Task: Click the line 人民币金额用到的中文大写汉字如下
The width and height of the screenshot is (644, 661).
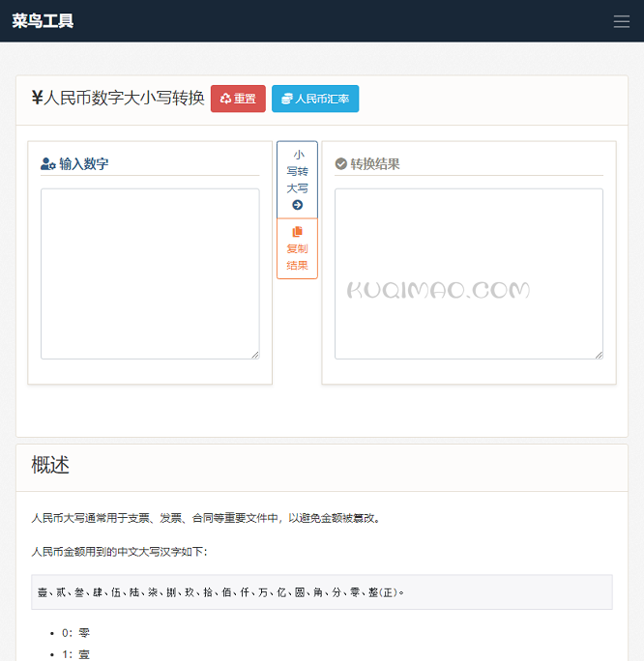Action: point(119,552)
